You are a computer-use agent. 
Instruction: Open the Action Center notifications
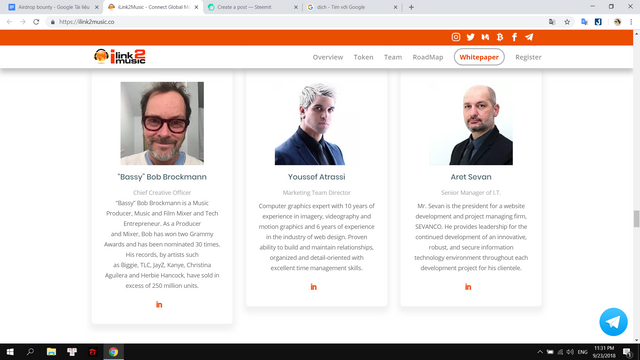click(x=628, y=352)
